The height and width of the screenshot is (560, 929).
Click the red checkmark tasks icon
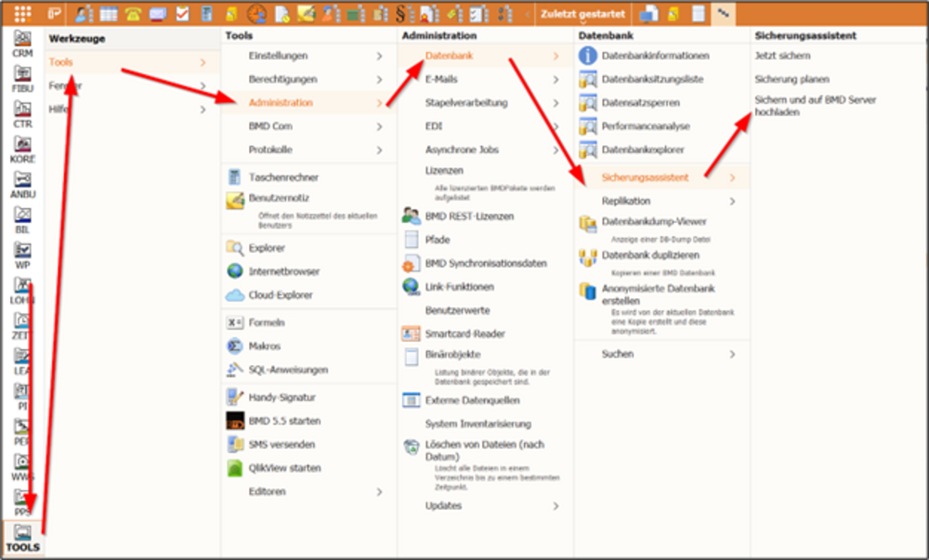(182, 13)
